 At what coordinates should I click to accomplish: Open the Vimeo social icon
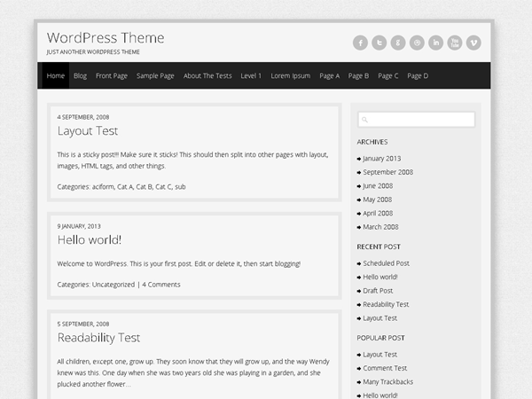[473, 43]
